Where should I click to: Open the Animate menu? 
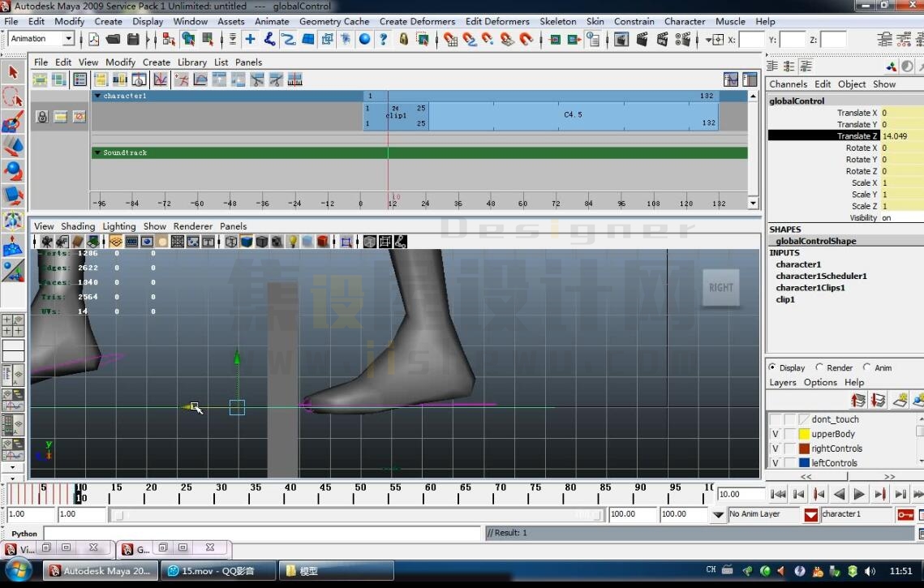coord(272,21)
